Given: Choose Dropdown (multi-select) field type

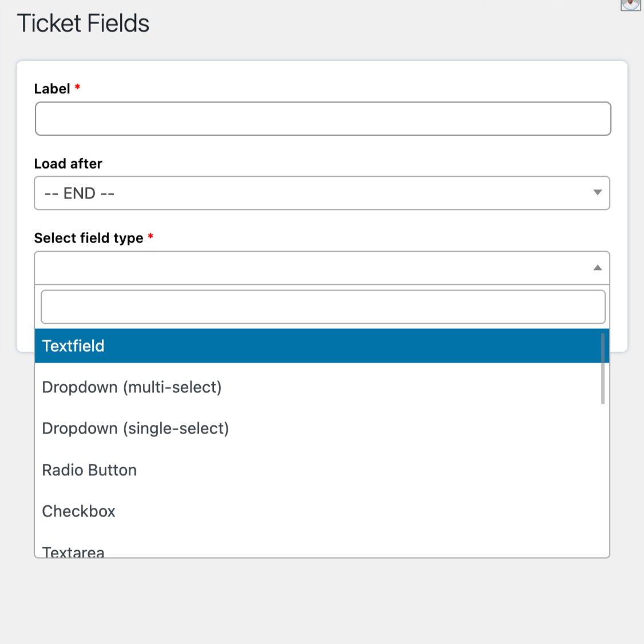Looking at the screenshot, I should coord(132,387).
